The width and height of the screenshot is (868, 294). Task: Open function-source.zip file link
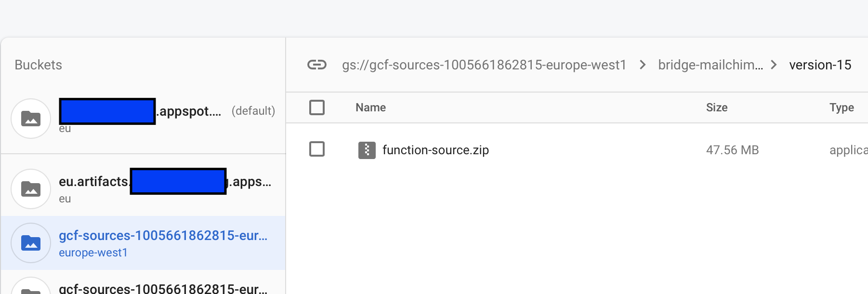coord(435,150)
